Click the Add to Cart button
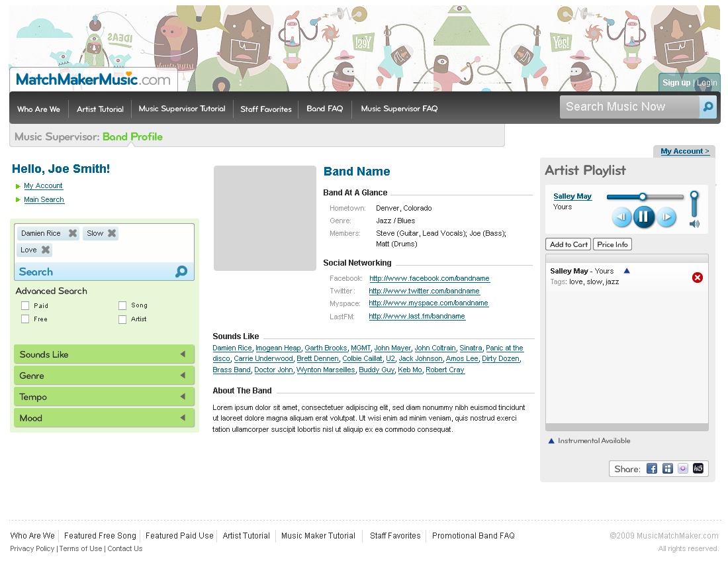The height and width of the screenshot is (563, 728). (569, 244)
